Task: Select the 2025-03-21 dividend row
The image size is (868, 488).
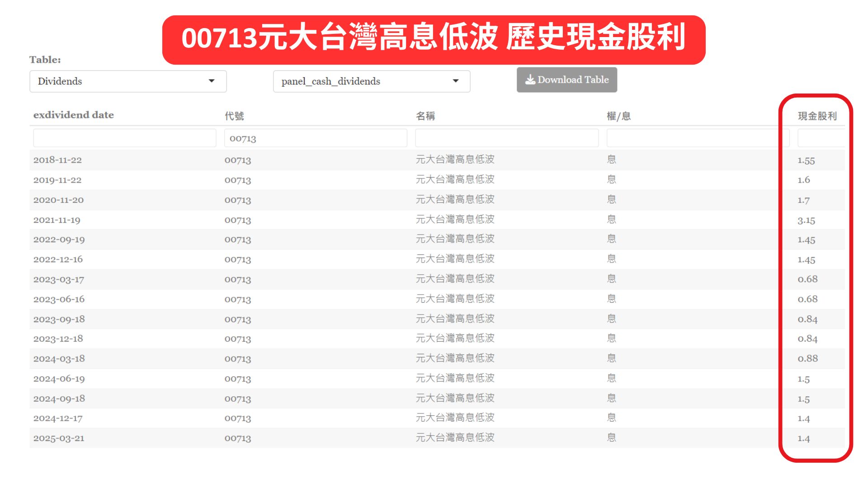Action: [59, 438]
